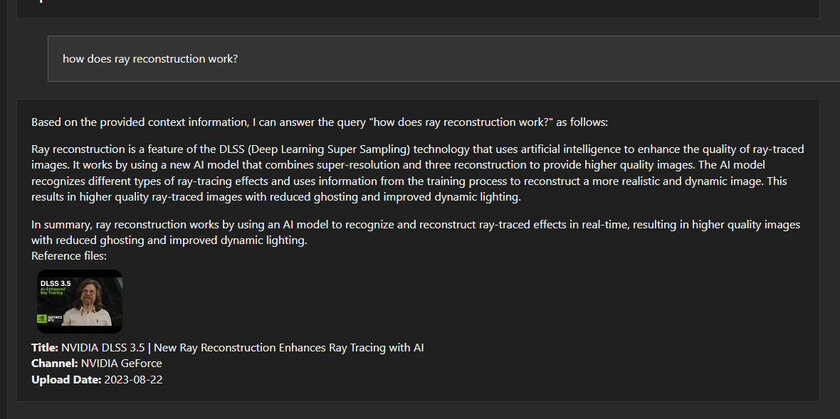Click the query box asking about ray reconstruction
The image size is (840, 419).
click(x=440, y=59)
